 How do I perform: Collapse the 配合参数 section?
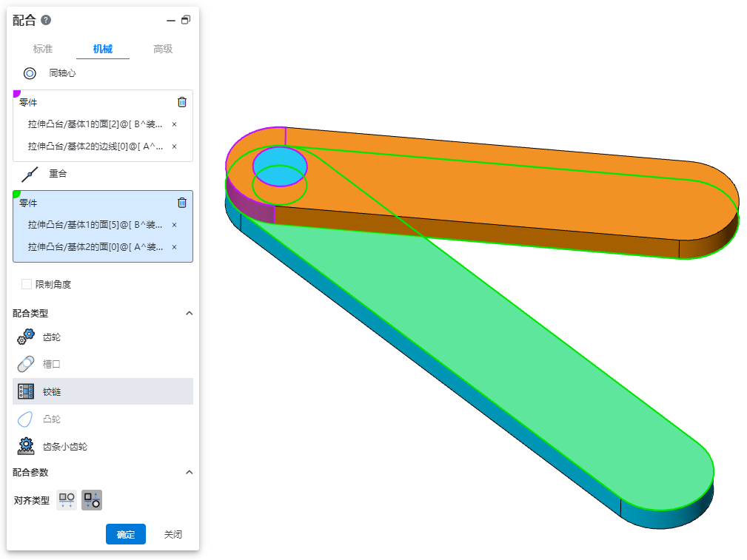click(189, 472)
